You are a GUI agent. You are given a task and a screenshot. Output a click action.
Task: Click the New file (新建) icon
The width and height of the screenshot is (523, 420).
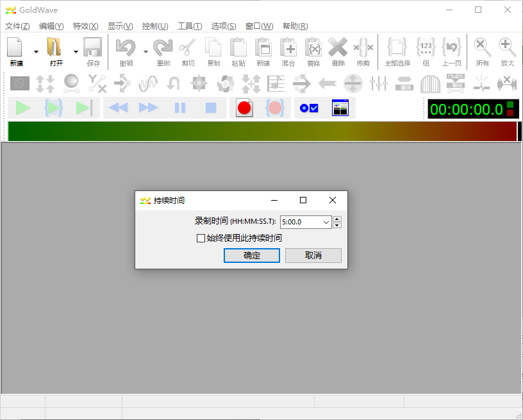coord(16,49)
